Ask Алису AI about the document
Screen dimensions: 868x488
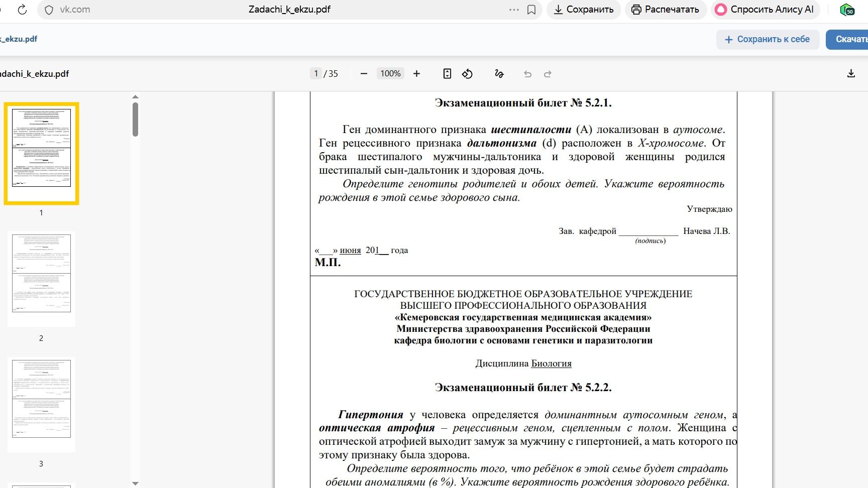(x=765, y=10)
